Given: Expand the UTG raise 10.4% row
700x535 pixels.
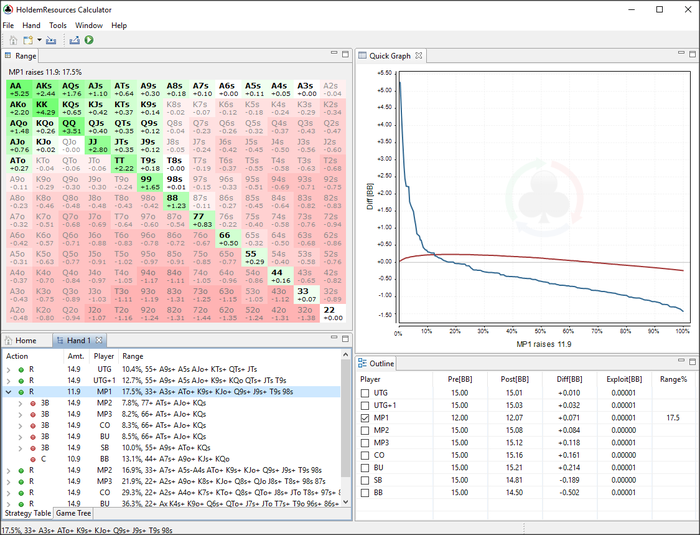Looking at the screenshot, I should 8,370.
